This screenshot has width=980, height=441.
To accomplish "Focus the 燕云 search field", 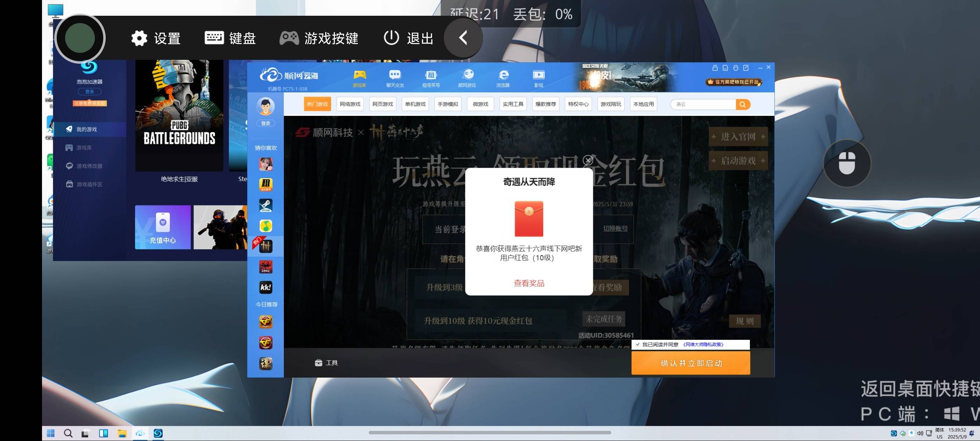I will click(703, 104).
